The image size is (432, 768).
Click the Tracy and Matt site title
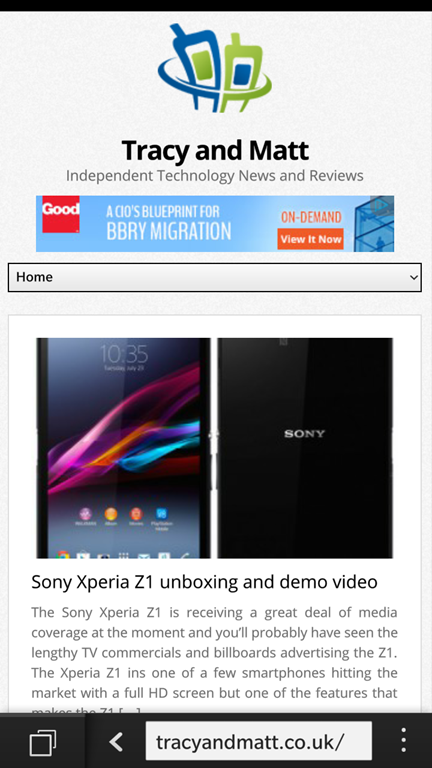click(x=215, y=150)
